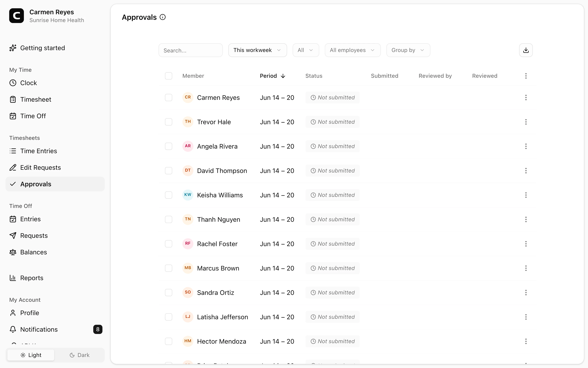This screenshot has height=368, width=588.
Task: Click the Search input field
Action: pos(190,50)
